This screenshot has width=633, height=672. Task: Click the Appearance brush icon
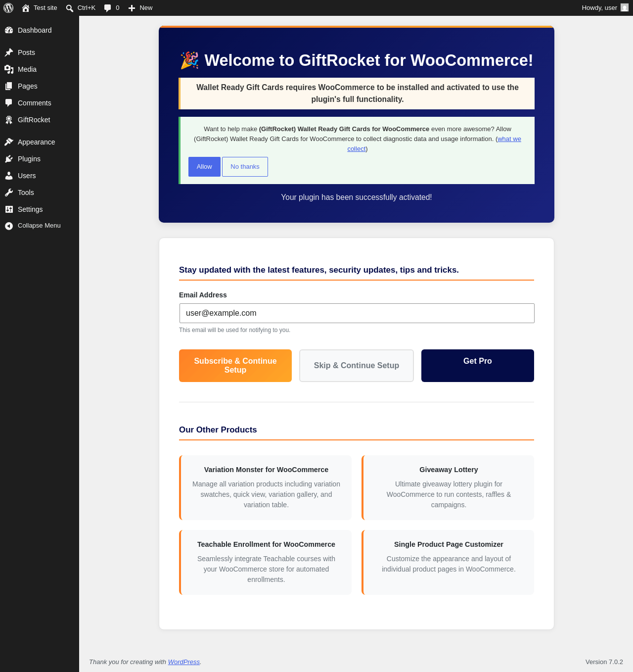[x=9, y=142]
